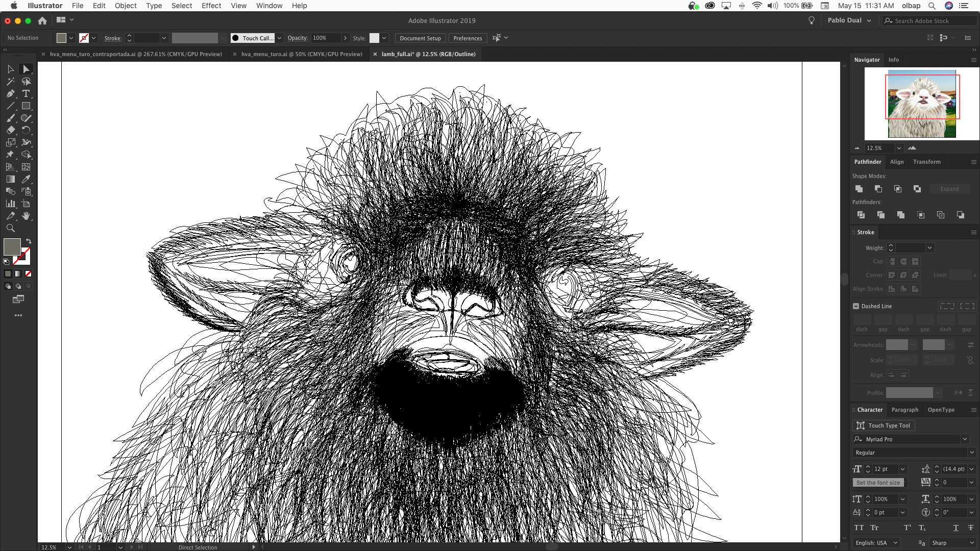Choose the Magic Wand tool

click(10, 82)
